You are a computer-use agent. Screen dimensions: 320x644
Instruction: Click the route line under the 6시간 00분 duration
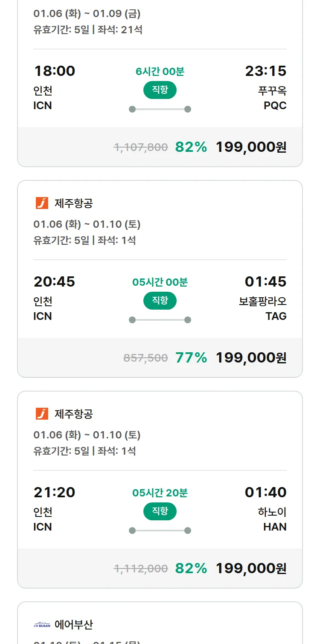point(160,109)
